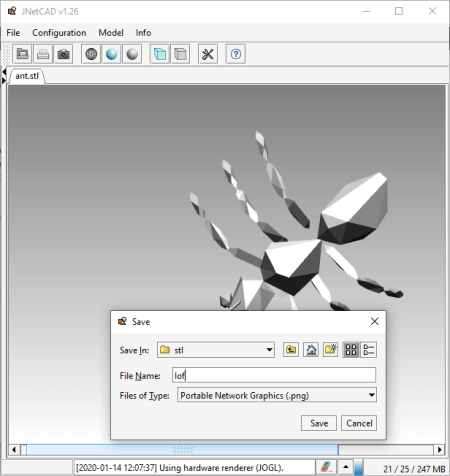Open the Model menu
This screenshot has height=476, width=450.
(111, 33)
